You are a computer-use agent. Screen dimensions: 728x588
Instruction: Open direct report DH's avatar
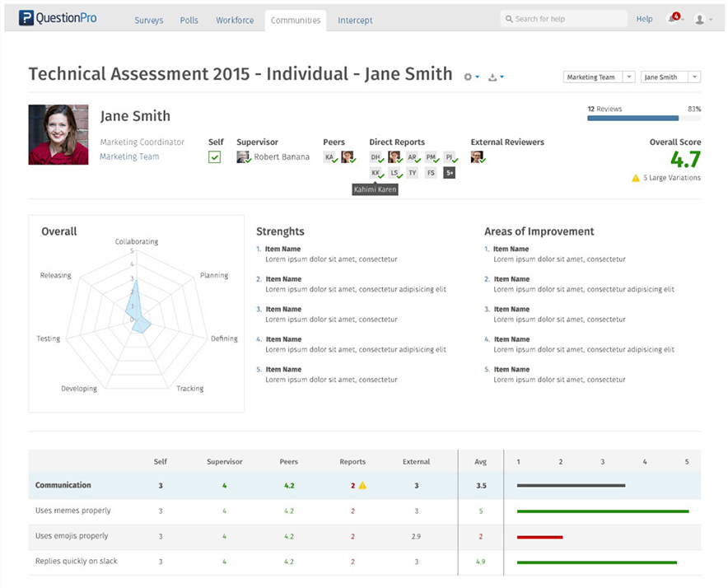coord(376,156)
